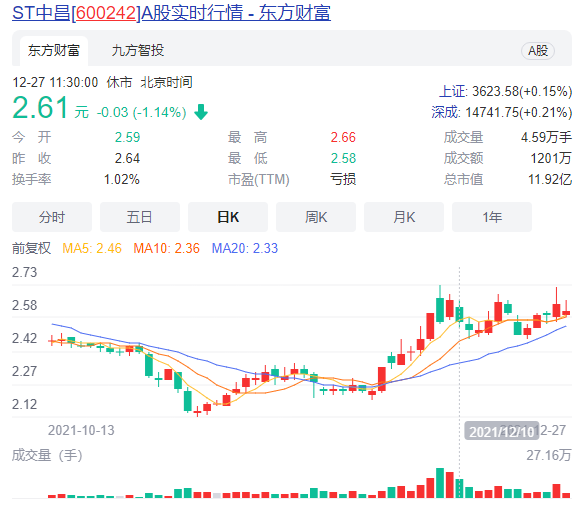Click the 北京时间 timezone text
Screen dimensions: 577x507
pos(166,82)
